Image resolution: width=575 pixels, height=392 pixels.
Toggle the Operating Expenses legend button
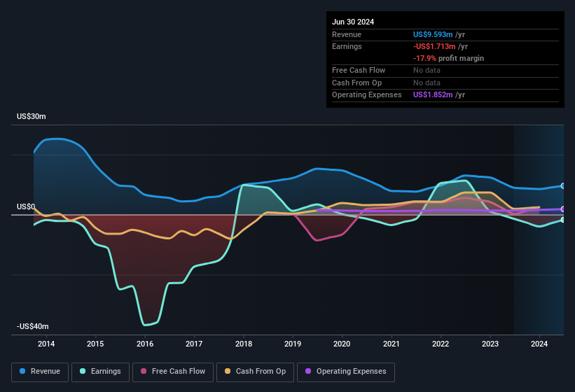[346, 372]
